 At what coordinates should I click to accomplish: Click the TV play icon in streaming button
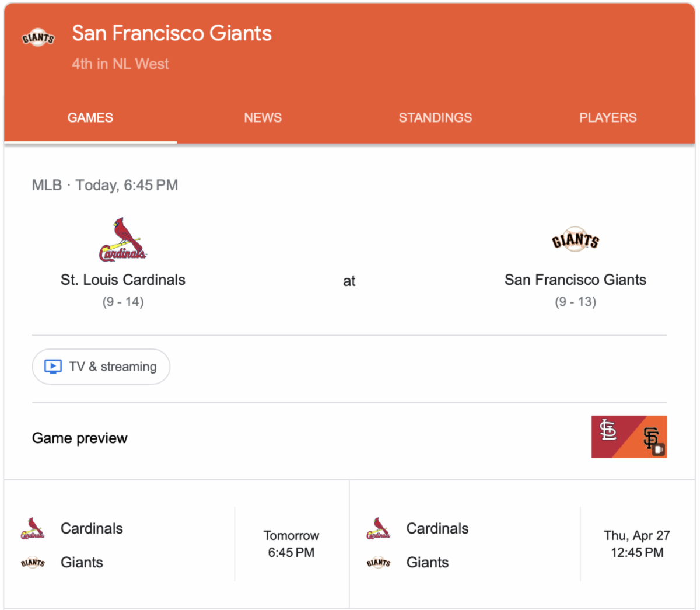tap(53, 367)
